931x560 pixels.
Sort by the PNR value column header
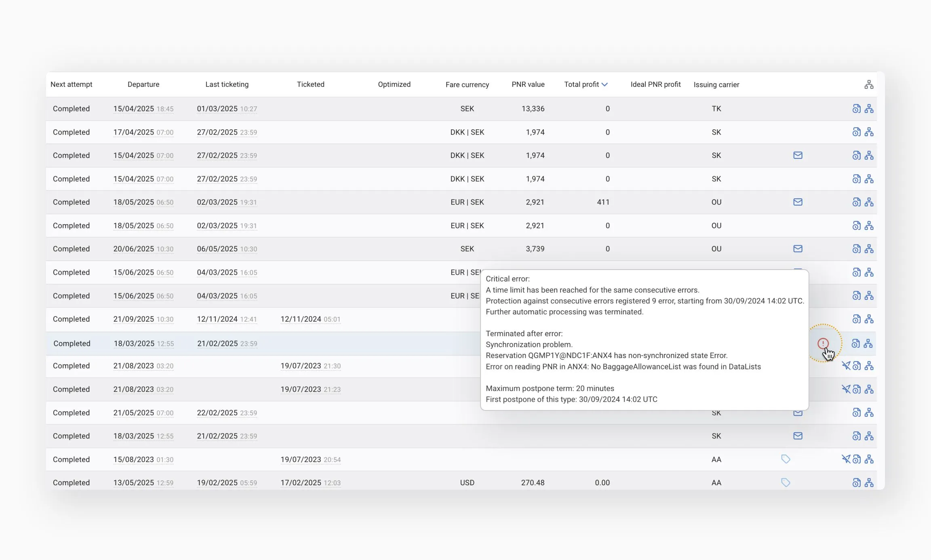tap(528, 84)
